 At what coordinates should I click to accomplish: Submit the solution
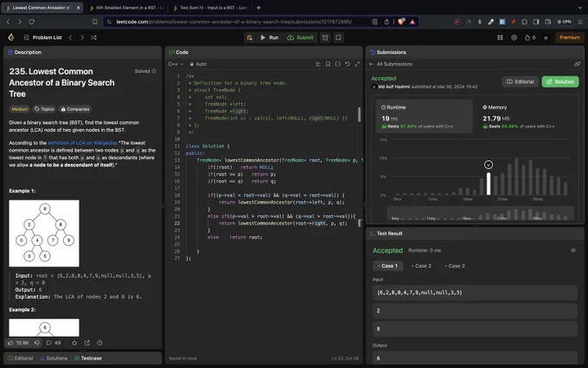(300, 37)
